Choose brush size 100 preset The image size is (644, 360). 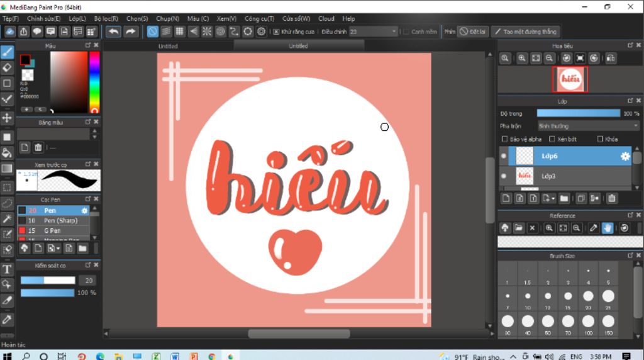(x=588, y=324)
